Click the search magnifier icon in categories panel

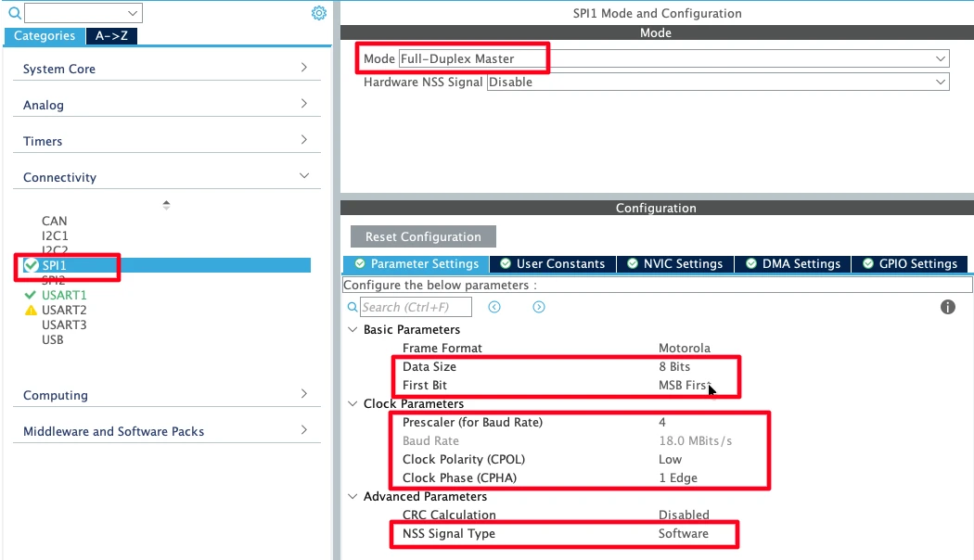point(14,14)
